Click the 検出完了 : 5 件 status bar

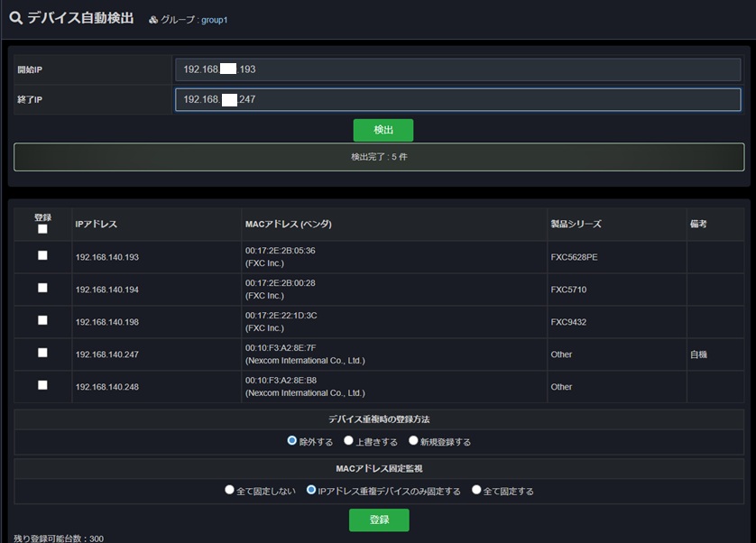coord(379,157)
